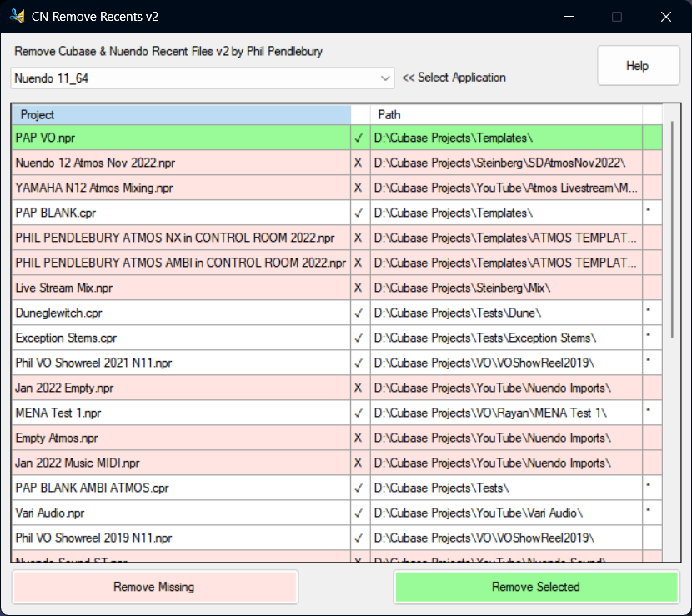692x616 pixels.
Task: Click the X status of Empty Atmos.npr
Action: point(359,438)
